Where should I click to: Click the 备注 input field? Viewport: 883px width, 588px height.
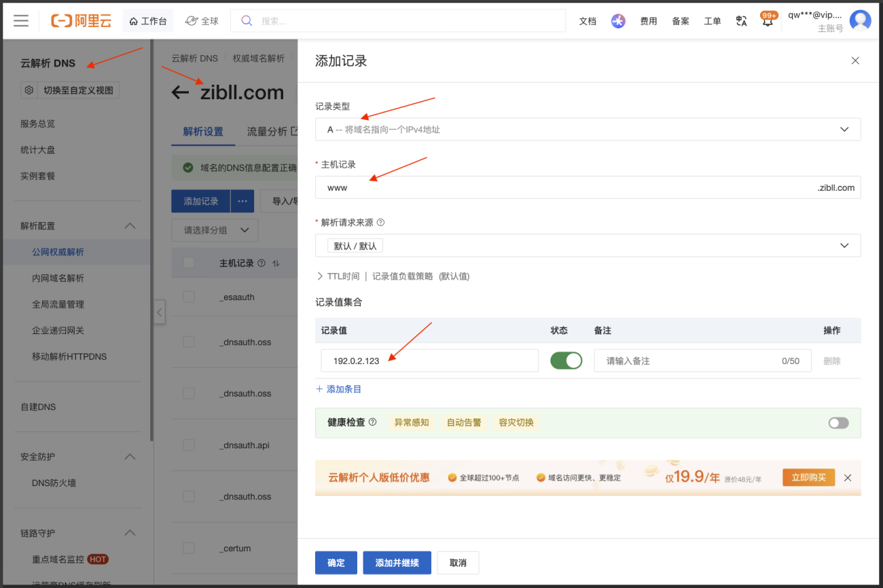pyautogui.click(x=702, y=361)
